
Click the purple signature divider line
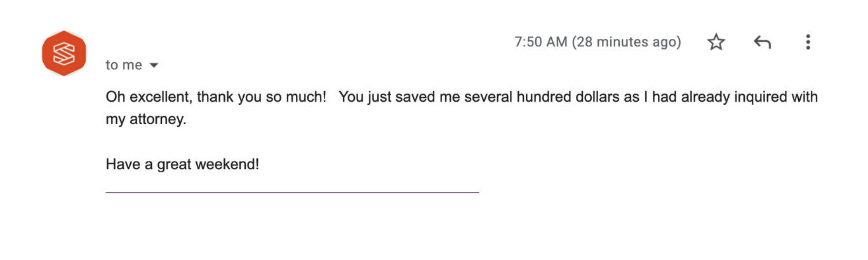pyautogui.click(x=292, y=191)
